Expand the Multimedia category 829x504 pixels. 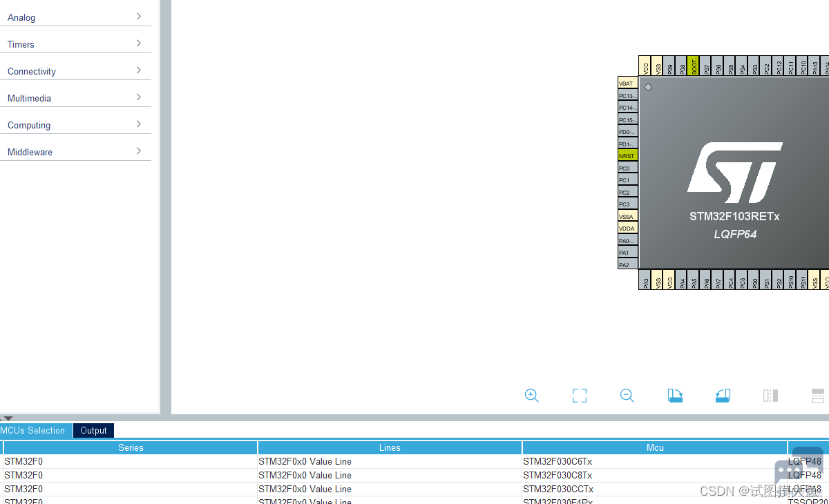75,98
